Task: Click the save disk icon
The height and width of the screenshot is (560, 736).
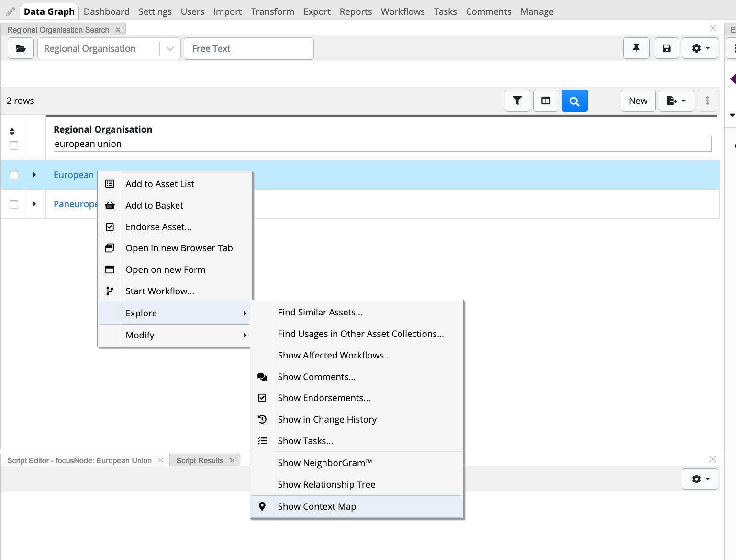Action: pos(667,48)
